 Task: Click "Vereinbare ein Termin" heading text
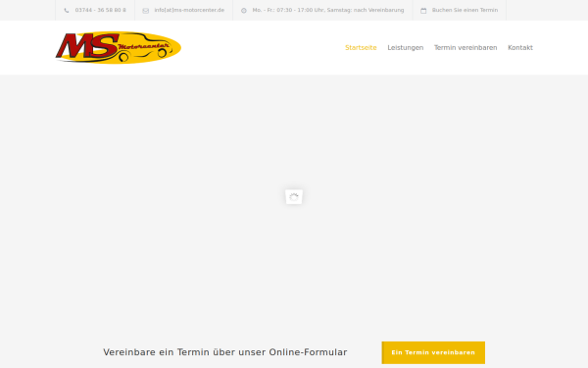pos(225,352)
